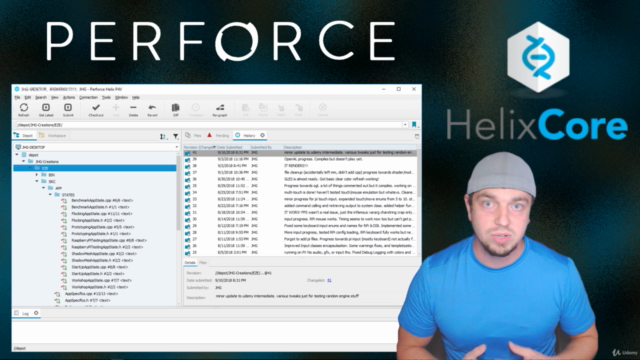Image resolution: width=640 pixels, height=360 pixels.
Task: Select BenchmarkAppState.cpp file
Action: point(102,200)
